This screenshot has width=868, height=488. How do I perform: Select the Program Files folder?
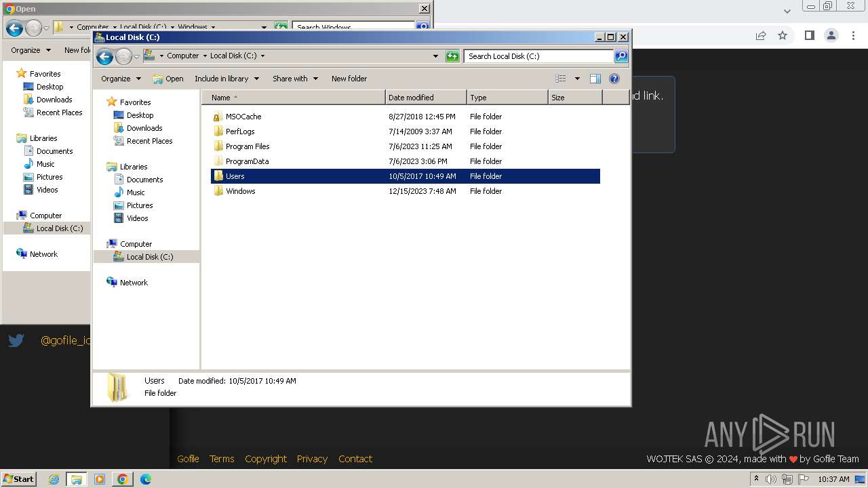(248, 146)
